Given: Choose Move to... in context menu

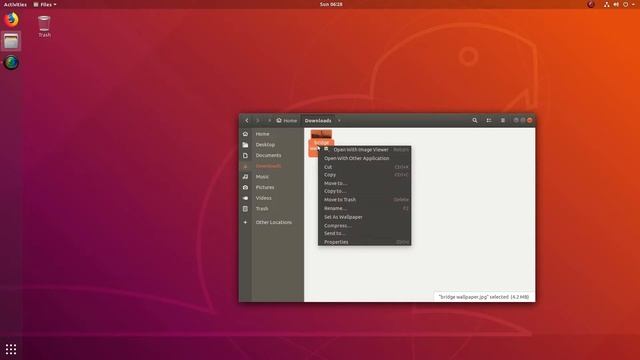Looking at the screenshot, I should (x=364, y=183).
